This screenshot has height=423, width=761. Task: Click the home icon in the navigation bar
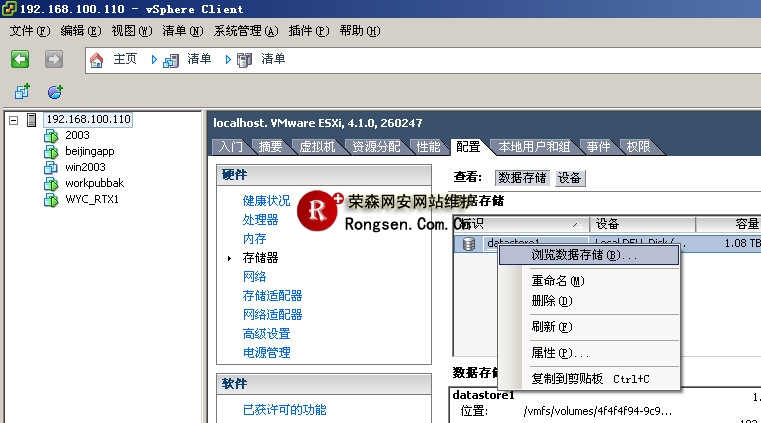click(x=97, y=59)
